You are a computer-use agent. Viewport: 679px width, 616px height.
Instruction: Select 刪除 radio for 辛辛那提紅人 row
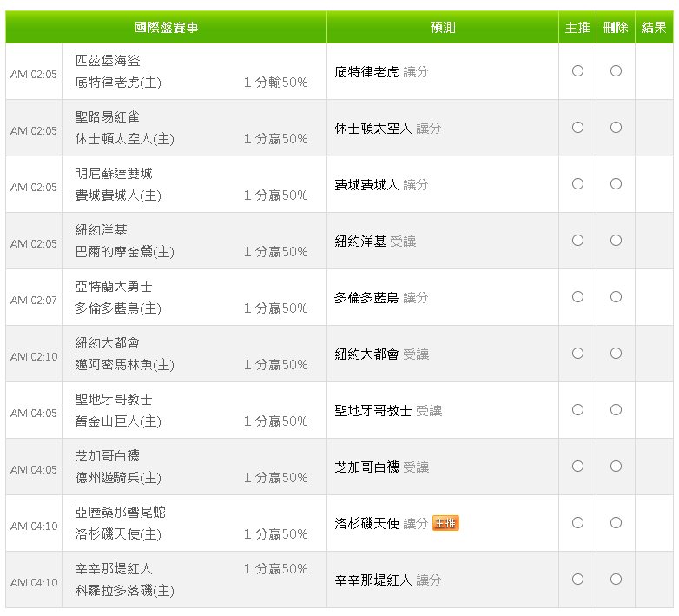point(616,580)
